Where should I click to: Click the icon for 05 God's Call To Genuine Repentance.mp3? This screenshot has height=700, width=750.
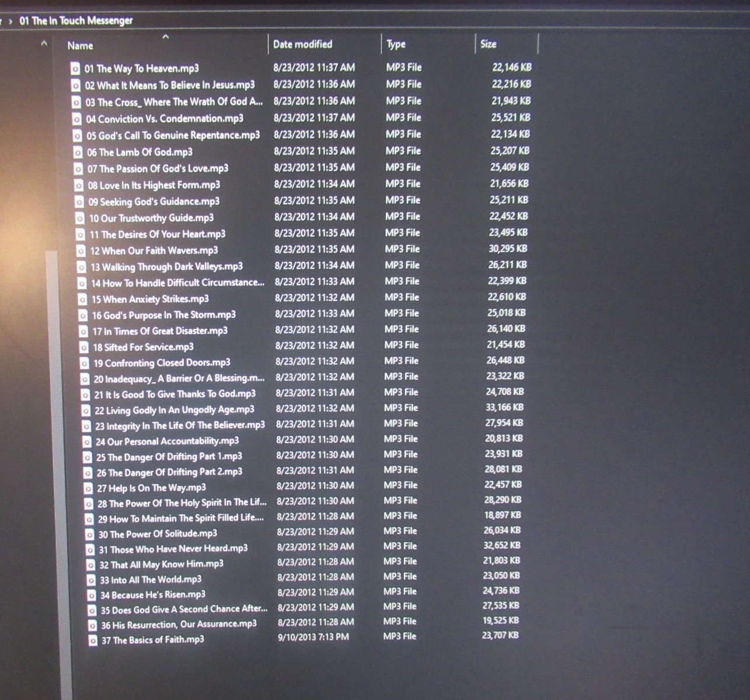point(77,135)
